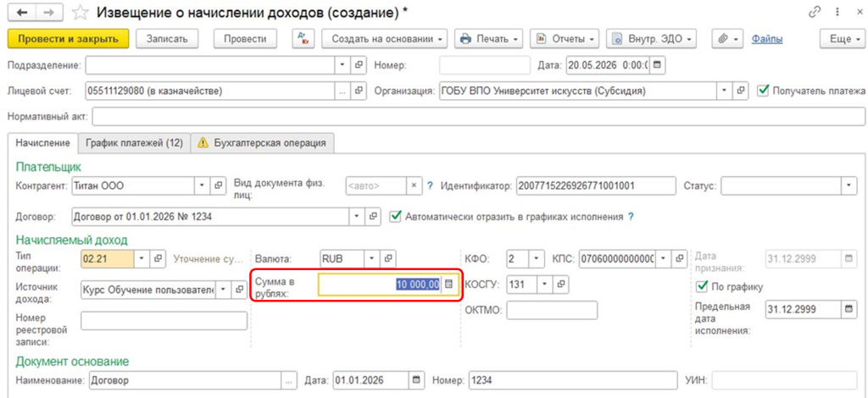This screenshot has height=398, width=868.
Task: Toggle Автоматически отразить в графиках исполнения
Action: 395,218
